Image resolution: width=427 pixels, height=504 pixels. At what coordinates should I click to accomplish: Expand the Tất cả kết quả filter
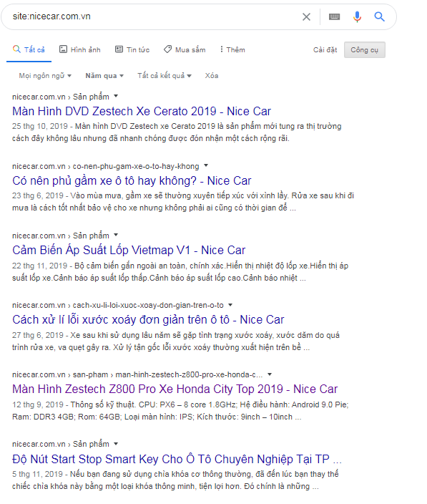coord(165,76)
